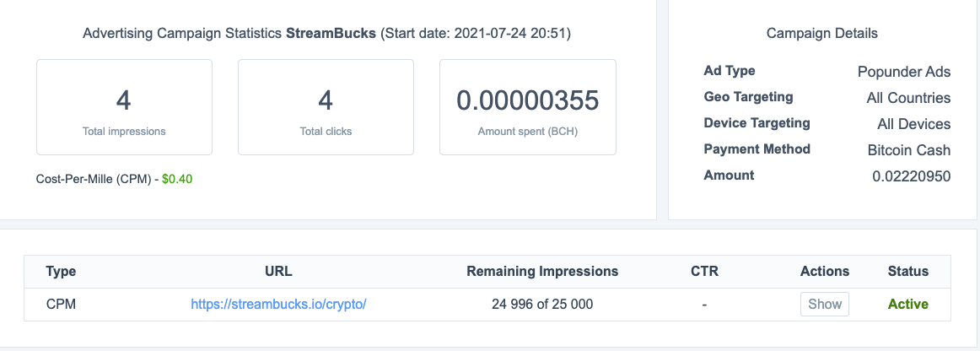Click the Show button in Actions column
Screen dimensions: 980x351
(x=824, y=304)
